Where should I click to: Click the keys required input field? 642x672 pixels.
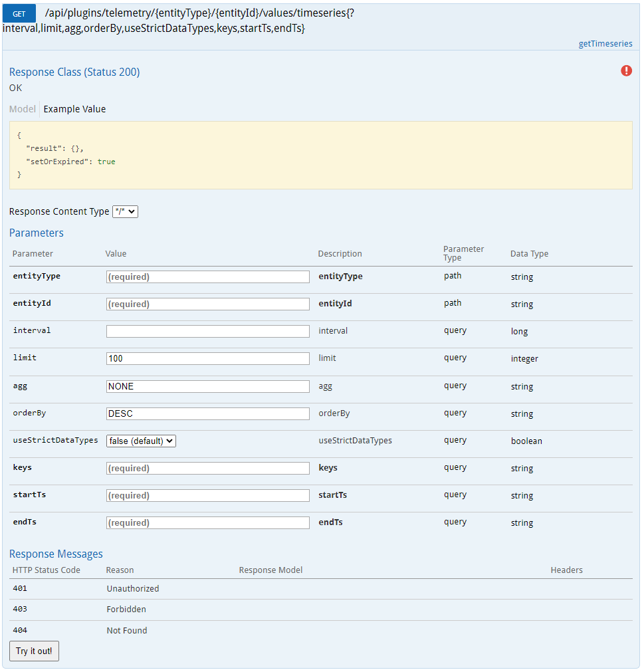tap(208, 468)
